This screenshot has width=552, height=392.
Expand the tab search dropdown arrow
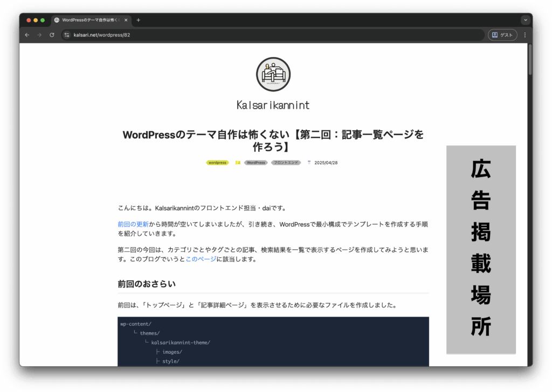pyautogui.click(x=526, y=20)
